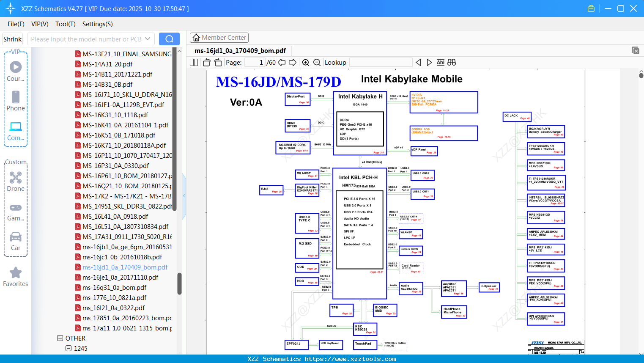Open MS-16K71_10_20180118A.pdf

click(124, 146)
